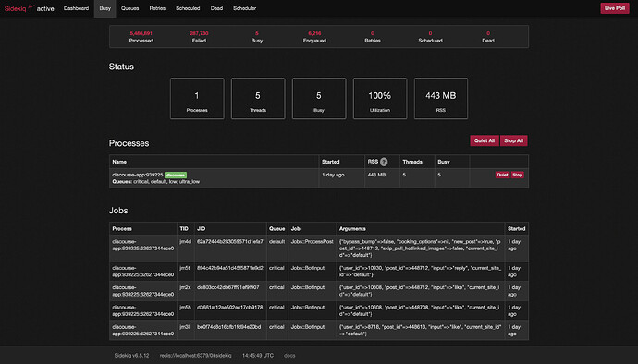Stop the discourse-app process

point(517,175)
